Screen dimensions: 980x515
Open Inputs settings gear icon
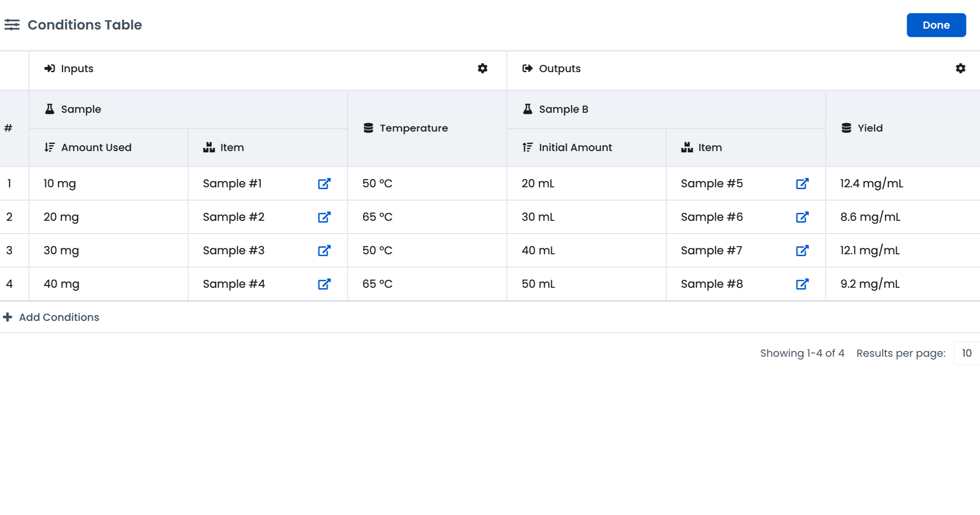tap(482, 69)
